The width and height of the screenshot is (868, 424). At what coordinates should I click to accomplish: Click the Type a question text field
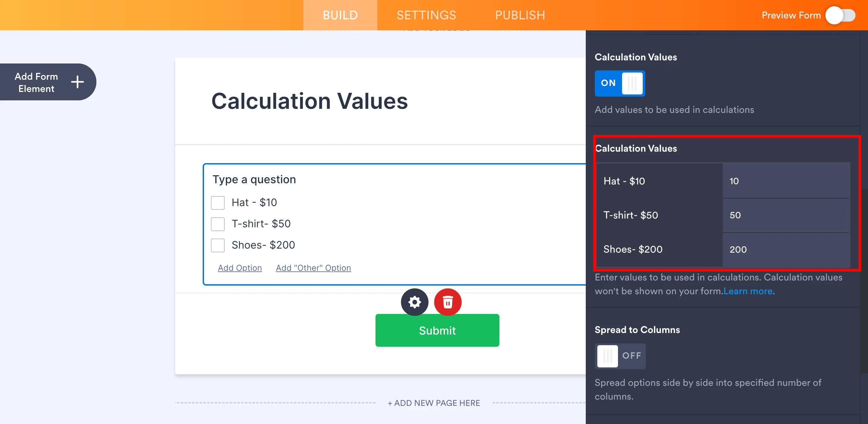(254, 179)
